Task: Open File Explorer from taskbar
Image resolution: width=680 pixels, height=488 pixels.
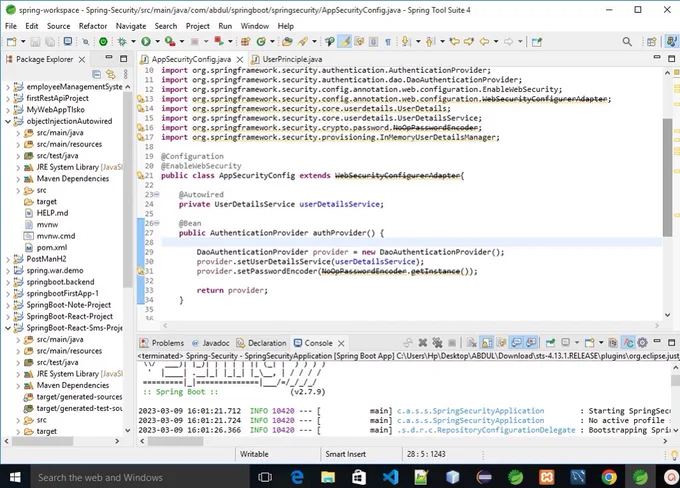Action: pyautogui.click(x=328, y=477)
